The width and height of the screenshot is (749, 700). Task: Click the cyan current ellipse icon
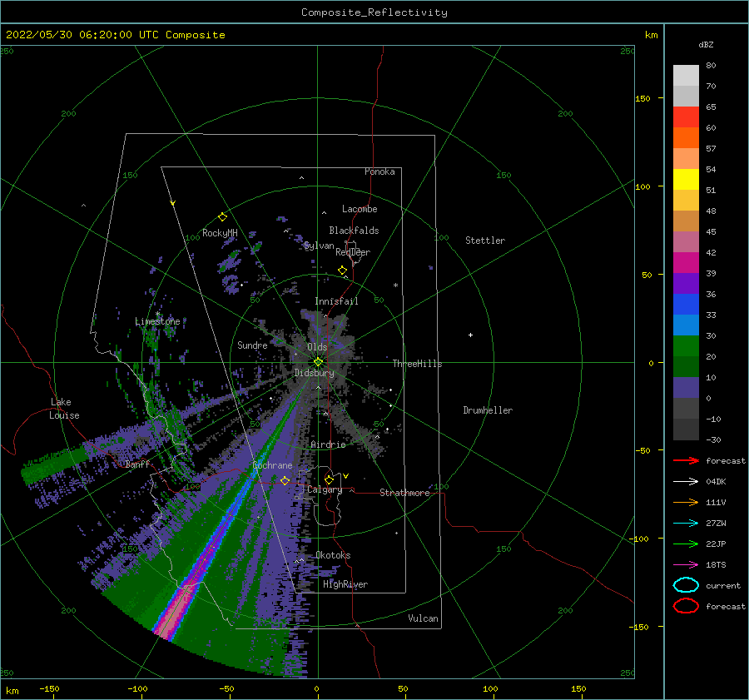[686, 585]
